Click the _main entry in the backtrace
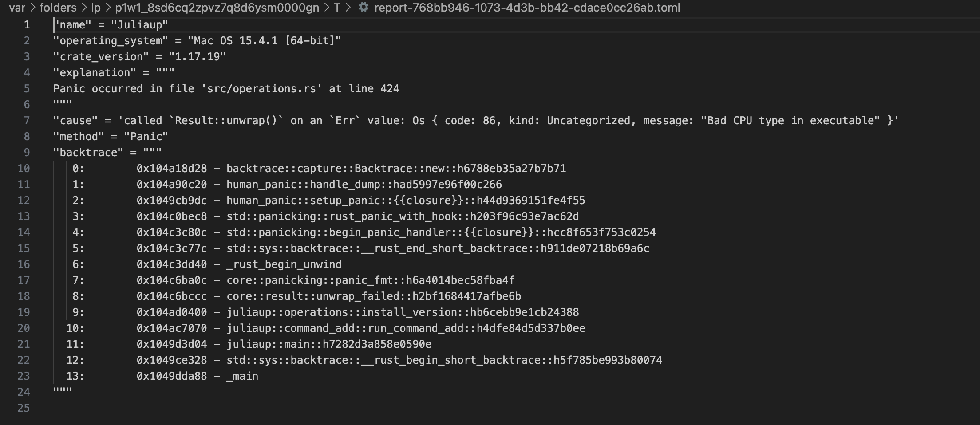The height and width of the screenshot is (425, 980). (x=242, y=376)
